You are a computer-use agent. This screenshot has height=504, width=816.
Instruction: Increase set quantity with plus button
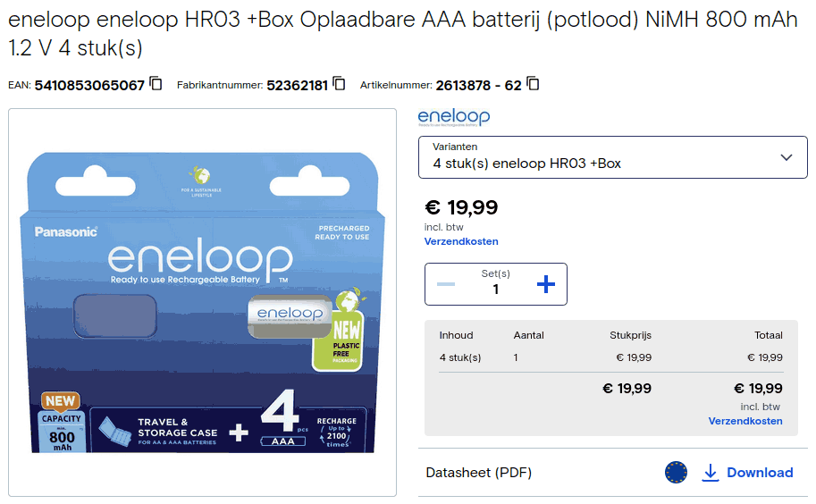click(x=546, y=285)
